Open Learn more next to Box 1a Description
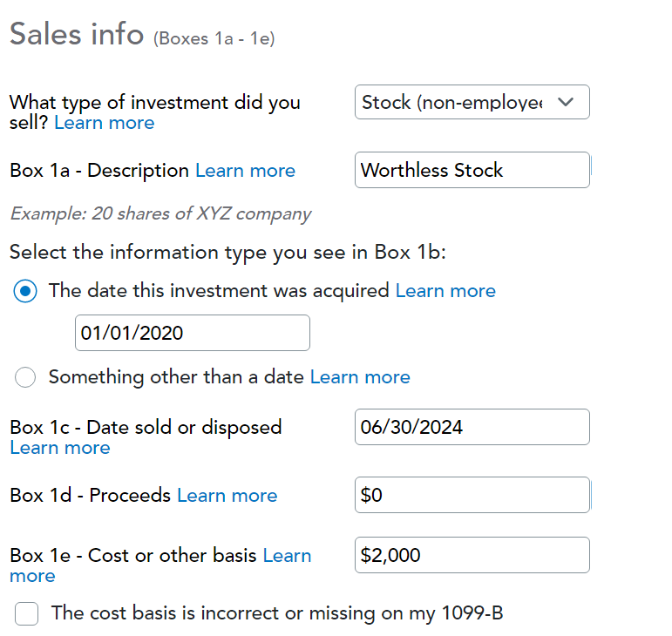 pyautogui.click(x=245, y=171)
